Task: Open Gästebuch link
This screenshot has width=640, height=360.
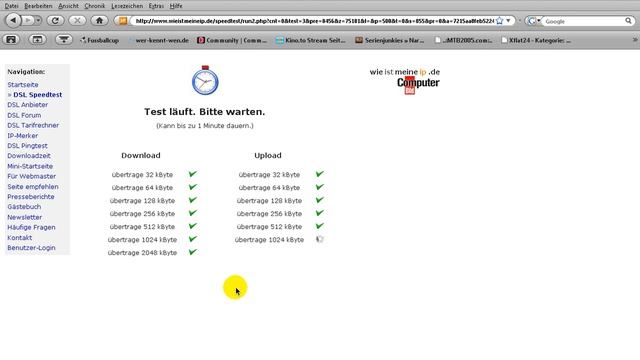Action: [24, 207]
